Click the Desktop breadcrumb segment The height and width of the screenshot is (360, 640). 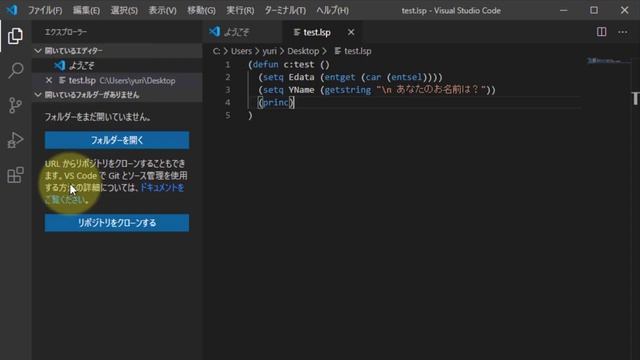[x=303, y=51]
